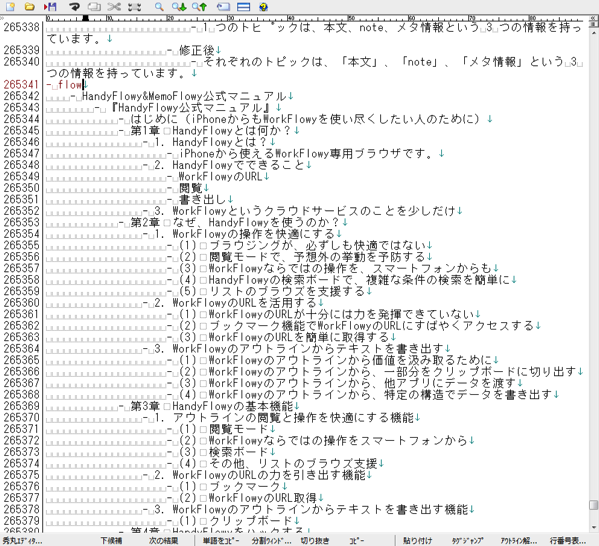Image resolution: width=599 pixels, height=546 pixels.
Task: Find previous with green up-arrow magnifier
Action: (x=199, y=6)
